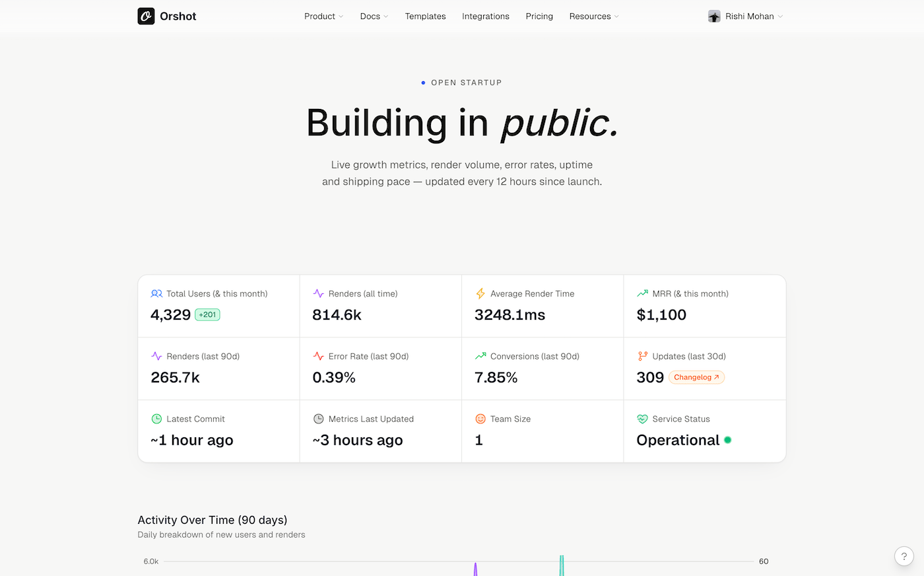Click the smiley face Team Size icon
The height and width of the screenshot is (576, 924).
click(480, 419)
